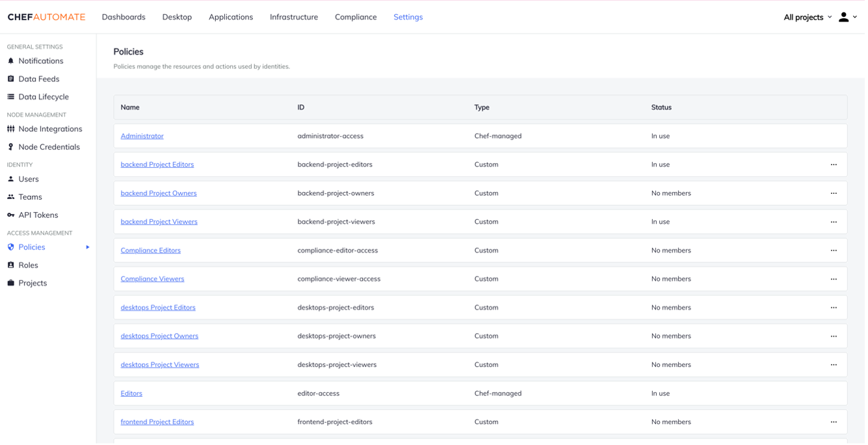This screenshot has height=445, width=868.
Task: Open the user profile menu icon
Action: pos(843,18)
